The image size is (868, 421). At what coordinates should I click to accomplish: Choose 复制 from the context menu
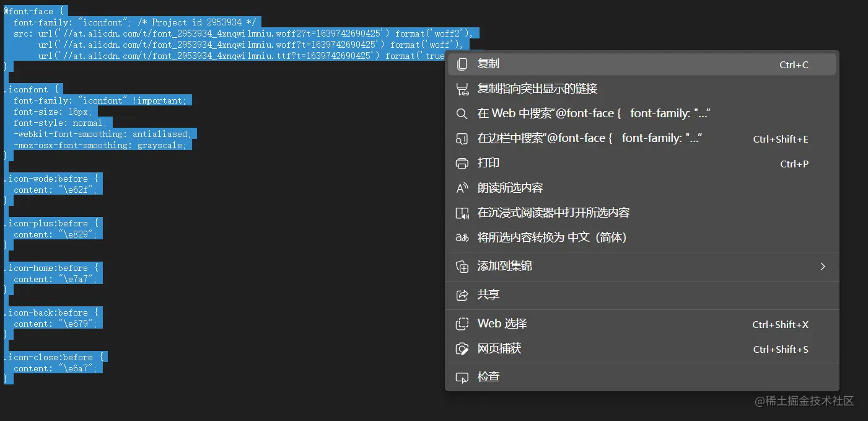(x=642, y=64)
